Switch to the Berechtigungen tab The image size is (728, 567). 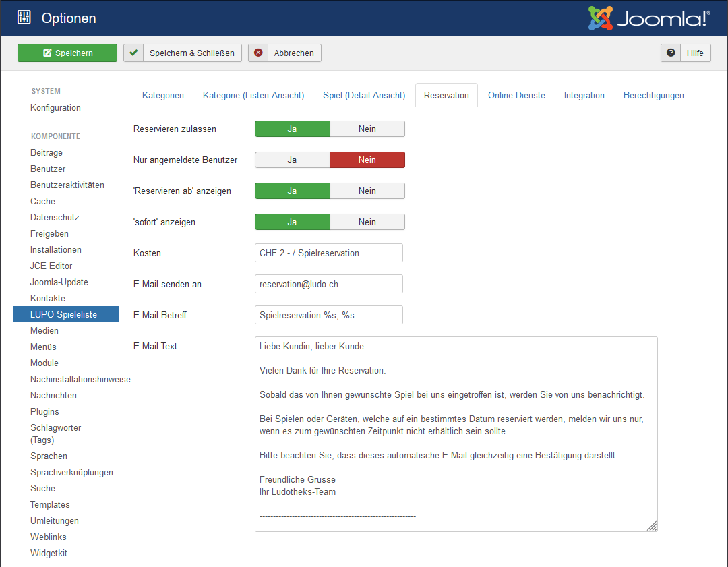coord(654,95)
